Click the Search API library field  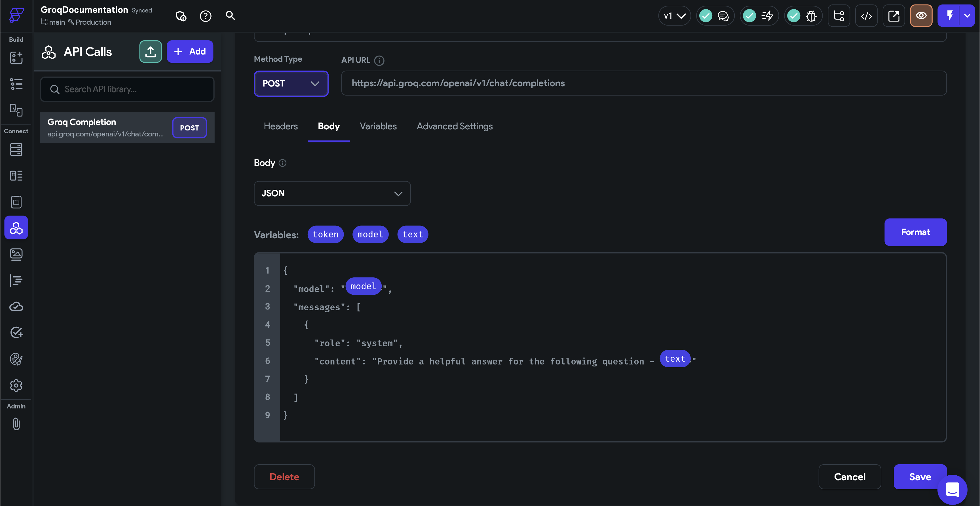pyautogui.click(x=127, y=89)
